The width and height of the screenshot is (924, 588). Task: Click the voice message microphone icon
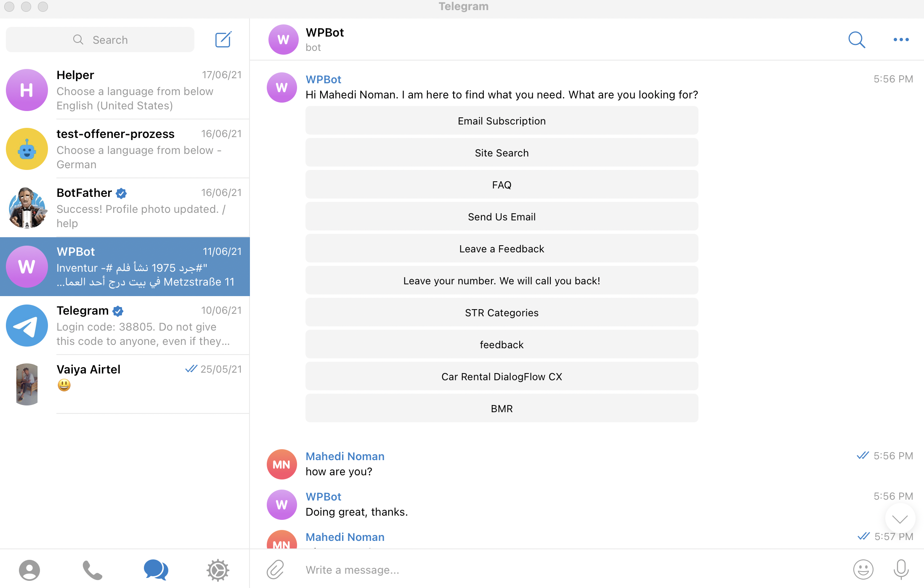pos(901,569)
